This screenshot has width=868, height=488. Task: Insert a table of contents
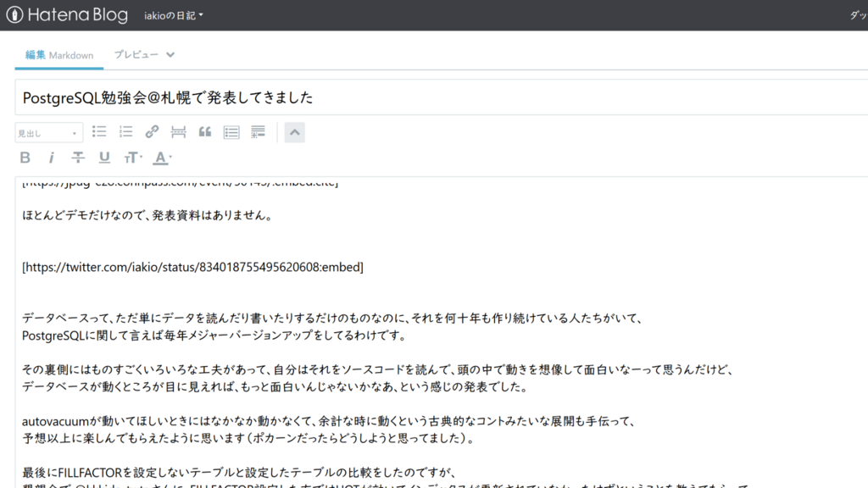point(231,131)
